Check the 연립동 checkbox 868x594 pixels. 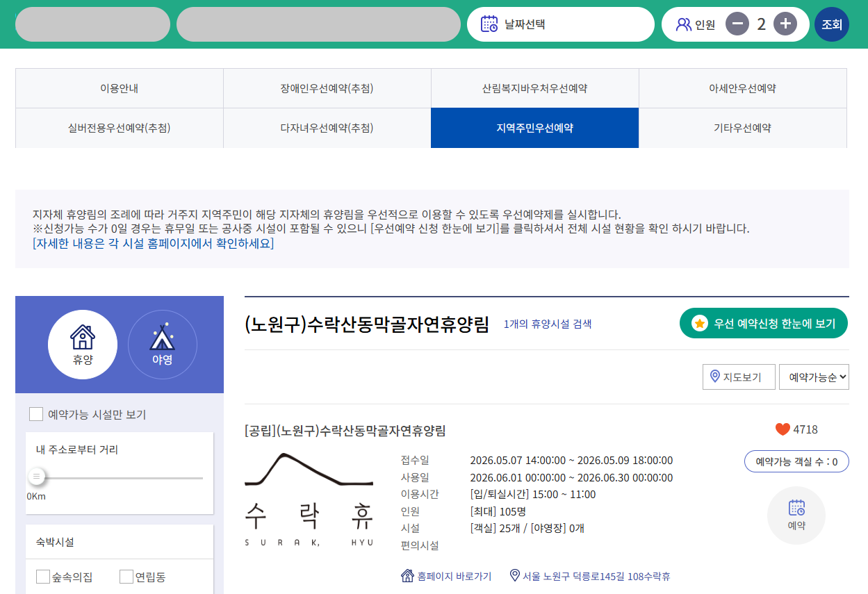[126, 577]
